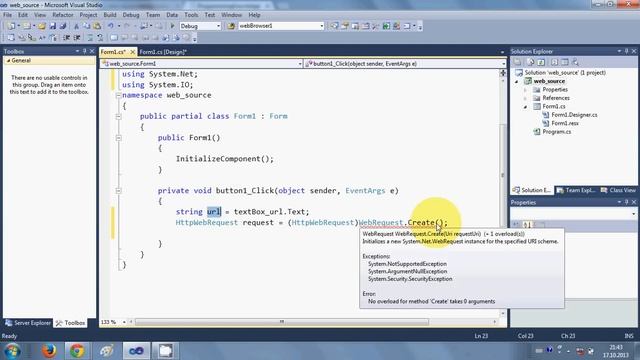Open the Debug menu

click(131, 15)
